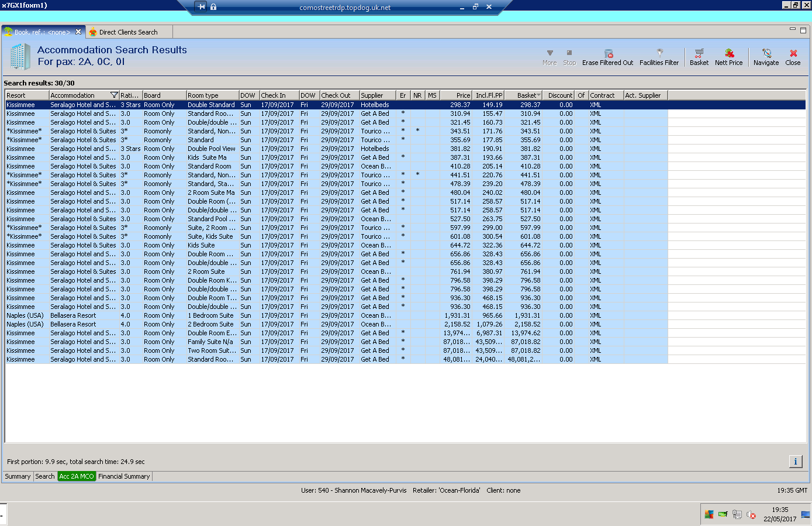Viewport: 812px width, 526px height.
Task: Click the '965.66' Incl.Fl.PP value
Action: pos(492,315)
